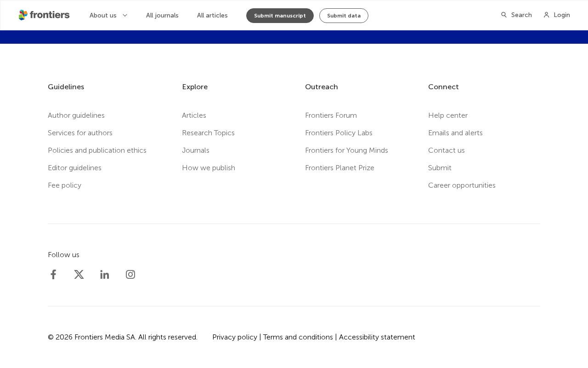Open Author guidelines link
The height and width of the screenshot is (368, 588).
point(76,115)
